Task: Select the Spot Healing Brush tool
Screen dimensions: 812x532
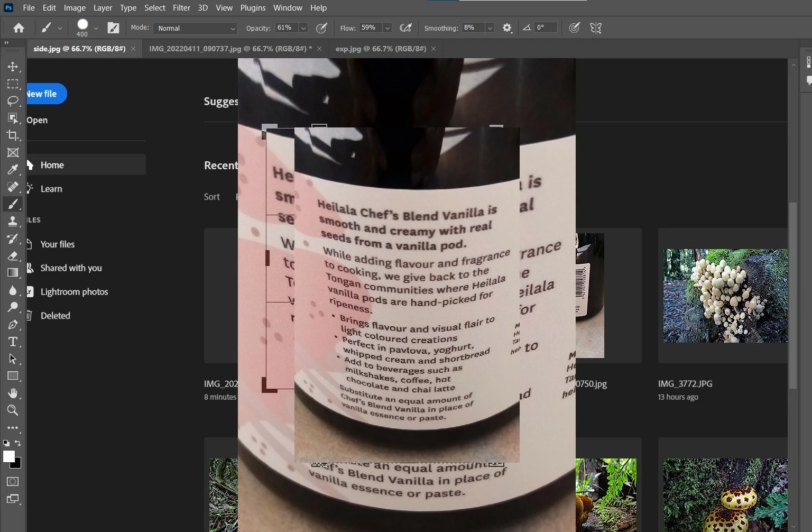Action: click(13, 187)
